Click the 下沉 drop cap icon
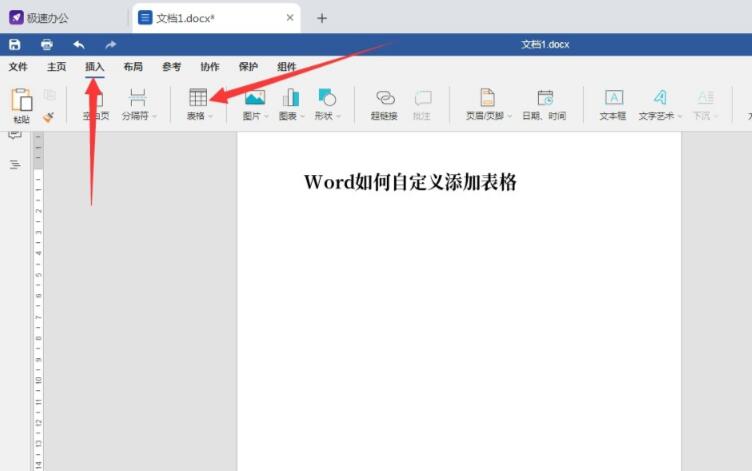 (x=705, y=97)
